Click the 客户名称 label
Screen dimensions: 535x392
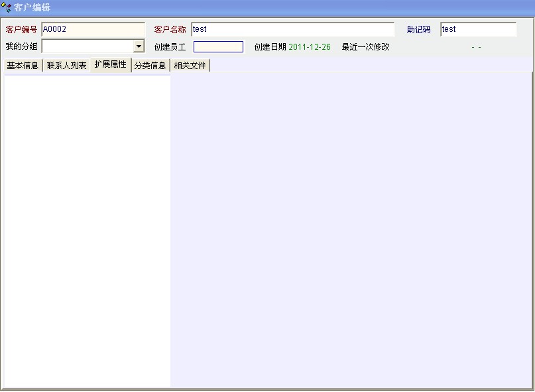click(x=170, y=30)
